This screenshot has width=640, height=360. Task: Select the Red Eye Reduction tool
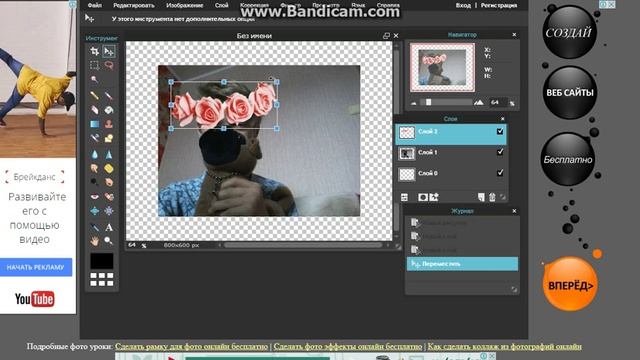95,197
